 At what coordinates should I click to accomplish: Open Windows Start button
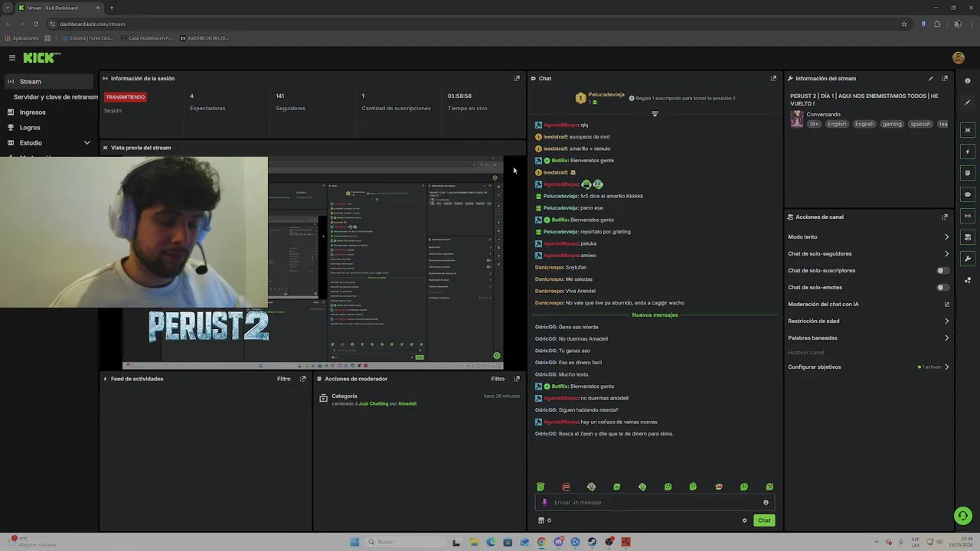click(x=354, y=542)
